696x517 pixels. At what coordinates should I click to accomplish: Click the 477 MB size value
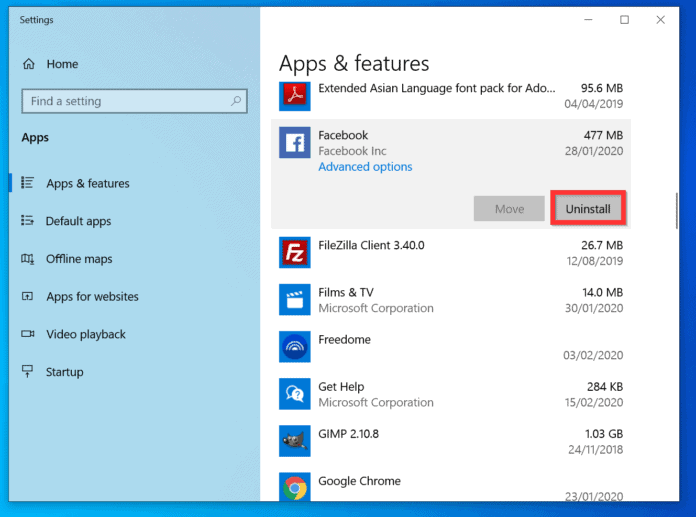tap(603, 135)
